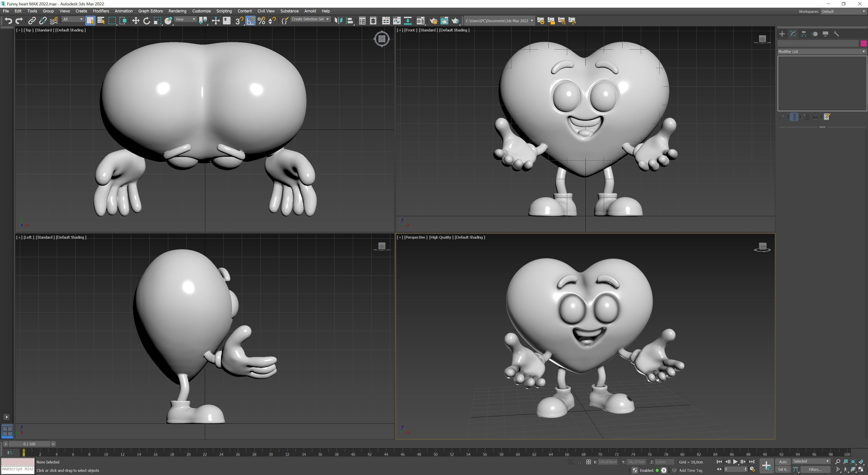Click Remove modifier trash icon

[815, 117]
